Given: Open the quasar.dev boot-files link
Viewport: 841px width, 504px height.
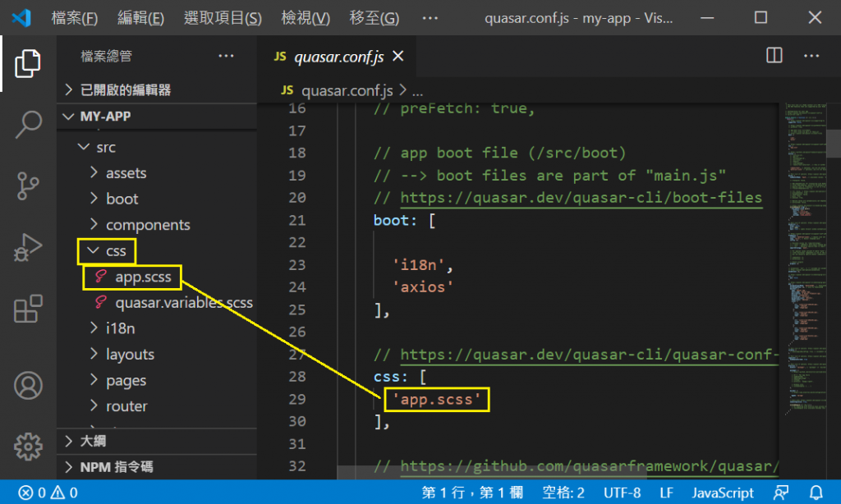Looking at the screenshot, I should coord(581,197).
